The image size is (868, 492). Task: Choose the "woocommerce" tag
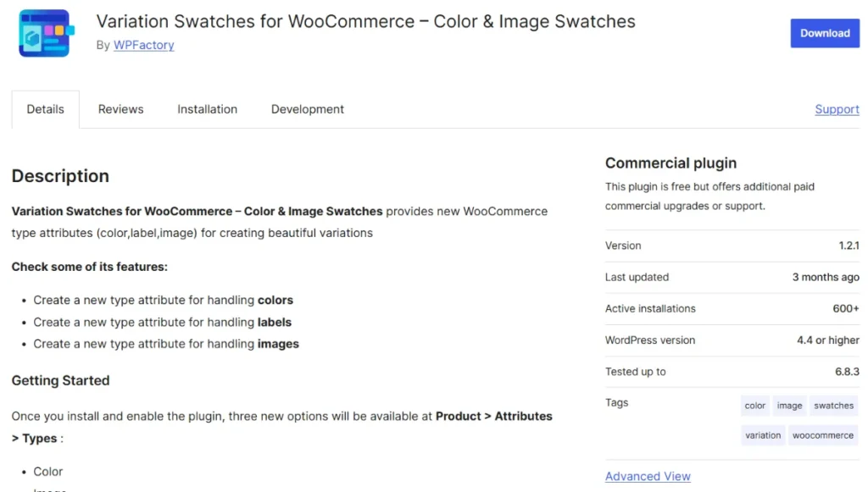click(822, 435)
